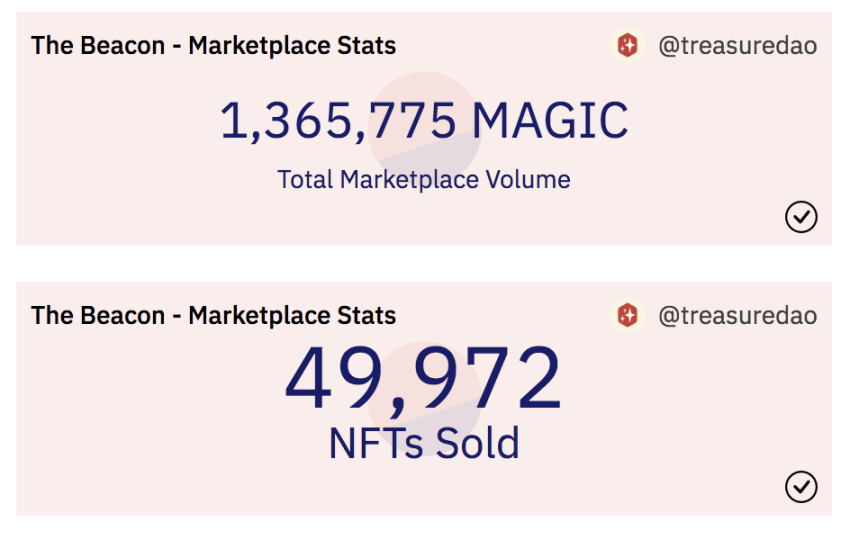859x549 pixels.
Task: Click the treasuredao avatar icon in the bottom card
Action: [627, 316]
